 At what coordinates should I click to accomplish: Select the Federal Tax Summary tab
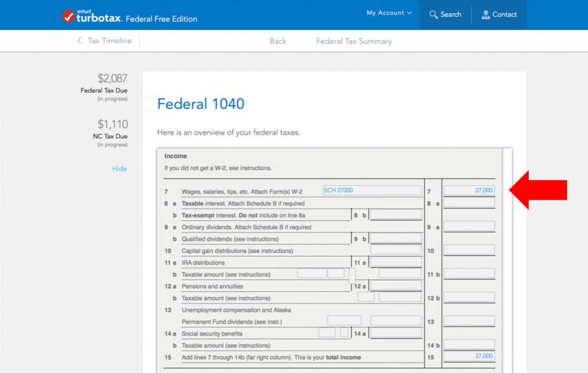[x=353, y=41]
